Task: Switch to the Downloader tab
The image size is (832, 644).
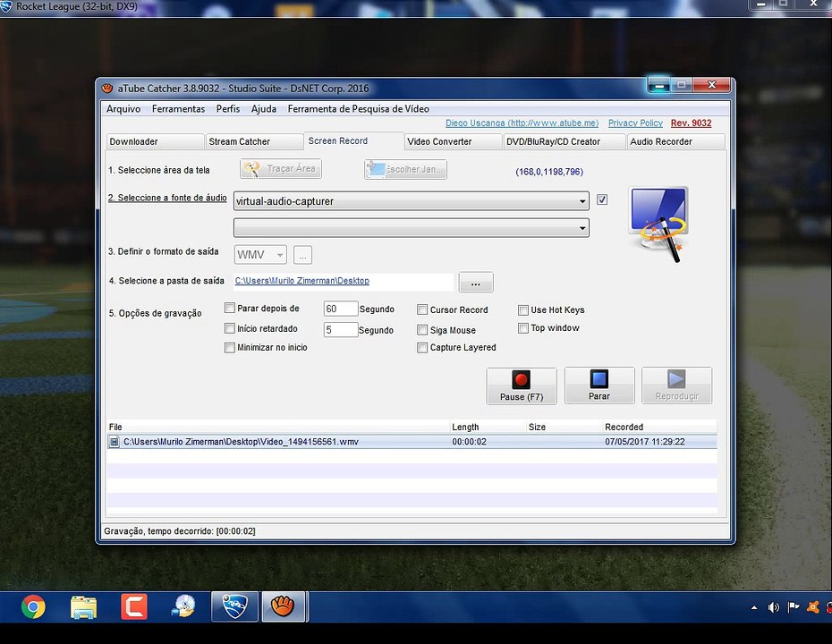Action: 155,141
